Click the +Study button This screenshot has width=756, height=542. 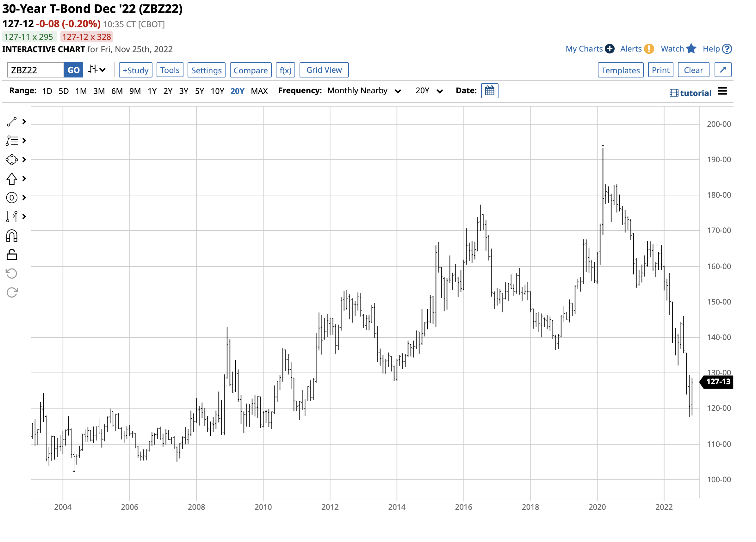(x=135, y=70)
